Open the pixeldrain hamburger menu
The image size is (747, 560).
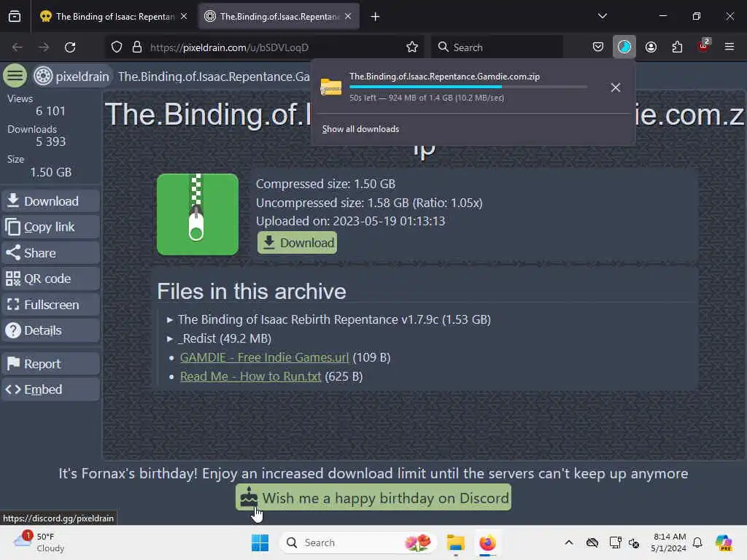point(15,76)
